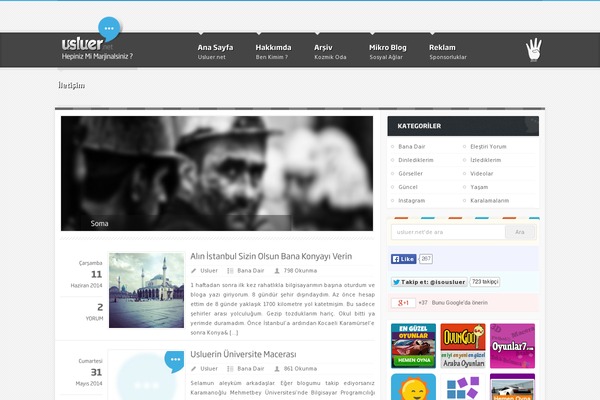Select İzlediklerim category
The height and width of the screenshot is (400, 600).
point(486,160)
